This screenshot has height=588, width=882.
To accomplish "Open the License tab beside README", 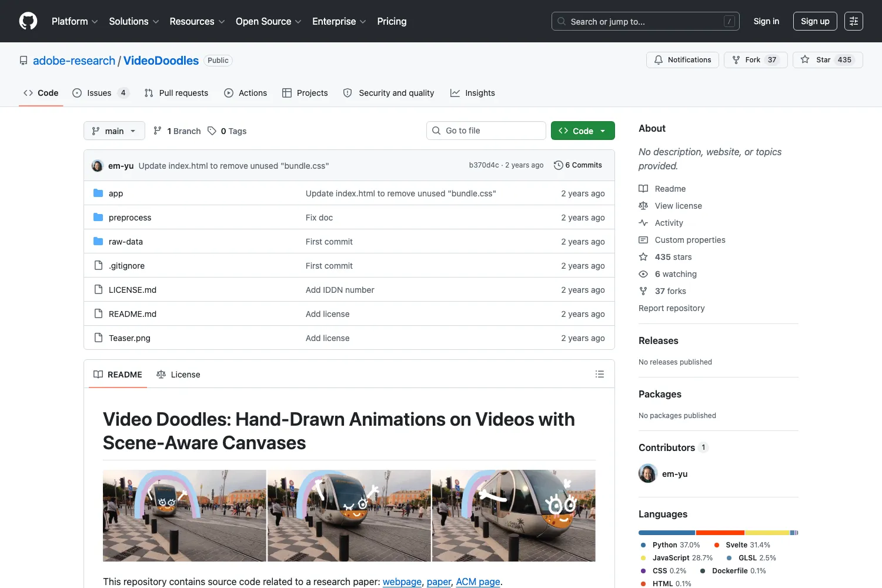I will [x=178, y=375].
